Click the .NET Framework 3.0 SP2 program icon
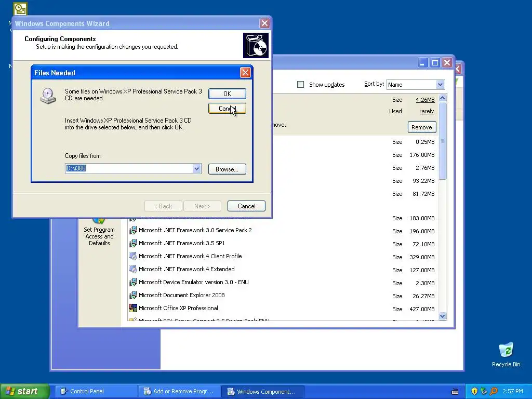 (x=133, y=230)
